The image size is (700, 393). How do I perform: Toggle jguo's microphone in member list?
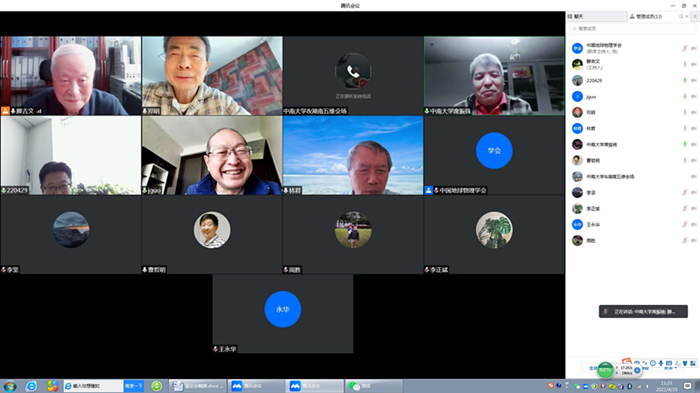[685, 96]
